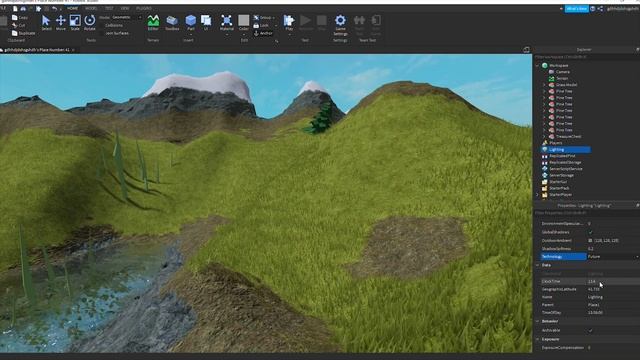Screen dimensions: 640x360
Task: Click the Filter Properties search field
Action: click(586, 213)
